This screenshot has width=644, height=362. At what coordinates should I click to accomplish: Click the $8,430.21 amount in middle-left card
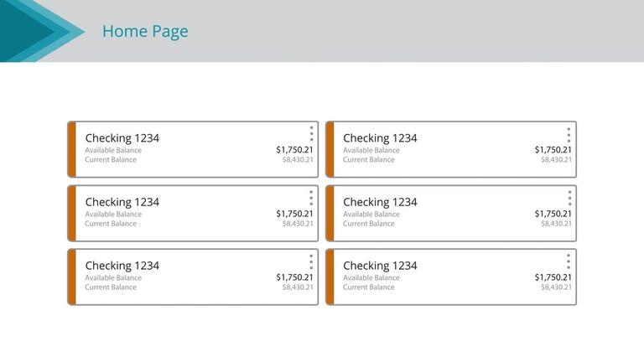click(298, 224)
